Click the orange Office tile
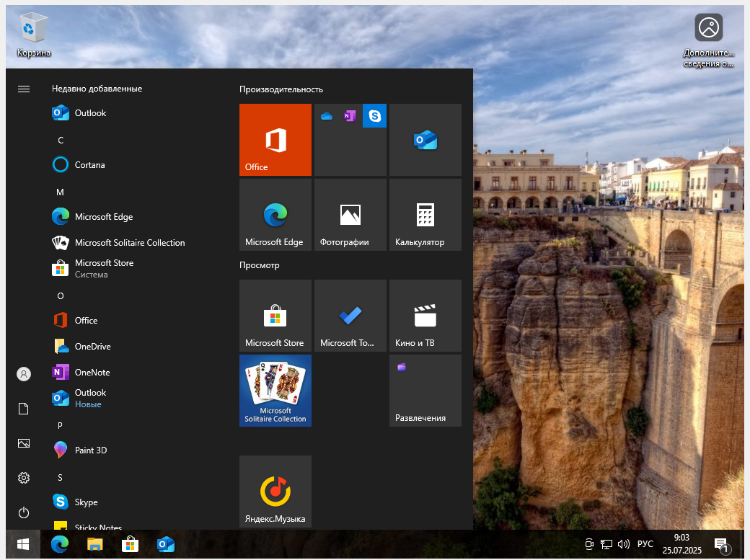The width and height of the screenshot is (750, 560). (275, 140)
